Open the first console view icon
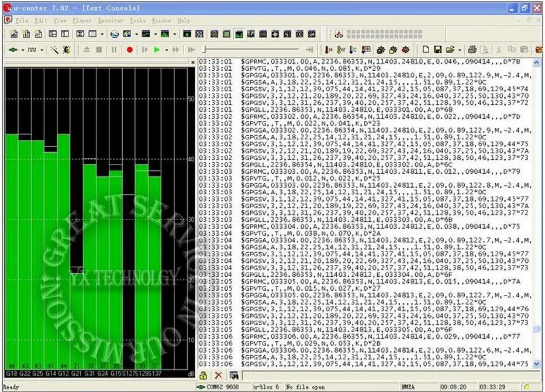Image resolution: width=545 pixels, height=392 pixels. click(x=14, y=34)
